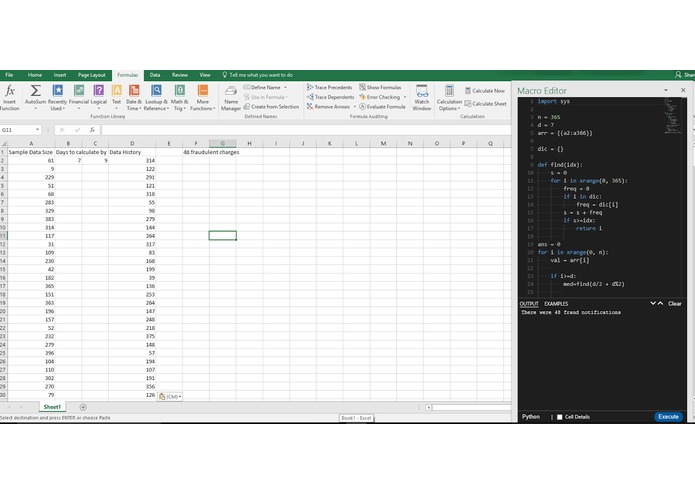Open Financial functions icon

[x=79, y=90]
